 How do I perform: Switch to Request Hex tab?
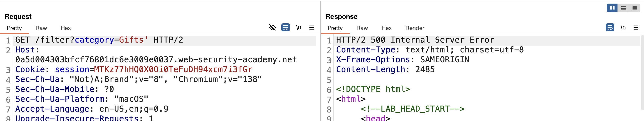coord(66,28)
